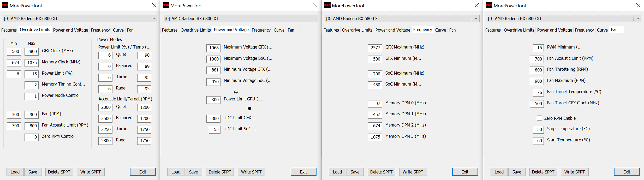Click GFX Maximum (MHz) field 2577
The image size is (644, 180).
pos(375,48)
